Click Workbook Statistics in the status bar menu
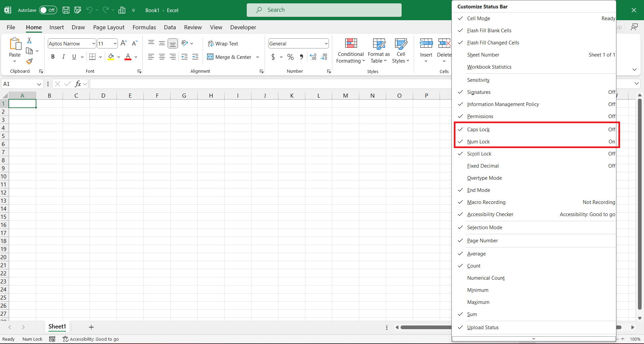Viewport: 644px width, 344px height. click(534, 67)
